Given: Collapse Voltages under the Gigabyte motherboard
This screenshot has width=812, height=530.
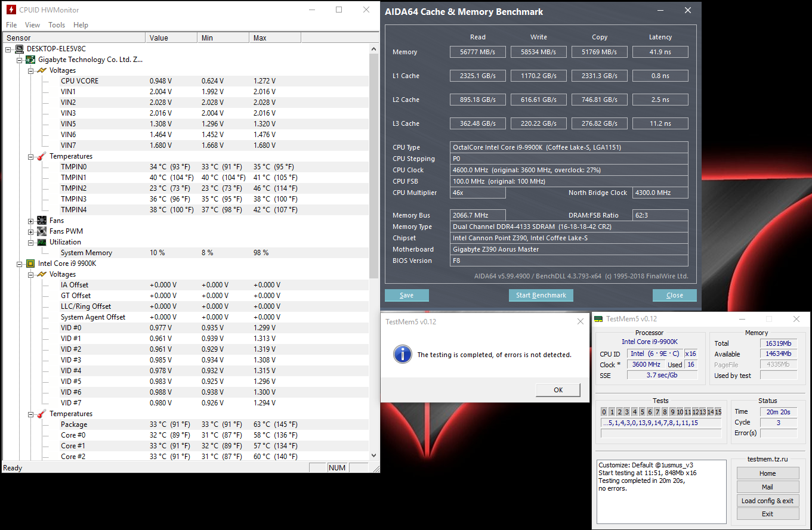Looking at the screenshot, I should (31, 70).
